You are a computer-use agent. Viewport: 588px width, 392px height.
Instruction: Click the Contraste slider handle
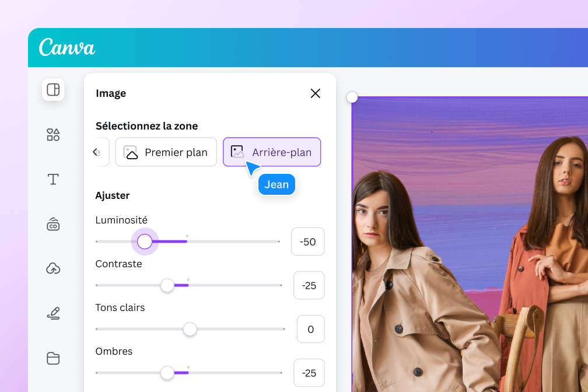click(x=167, y=285)
